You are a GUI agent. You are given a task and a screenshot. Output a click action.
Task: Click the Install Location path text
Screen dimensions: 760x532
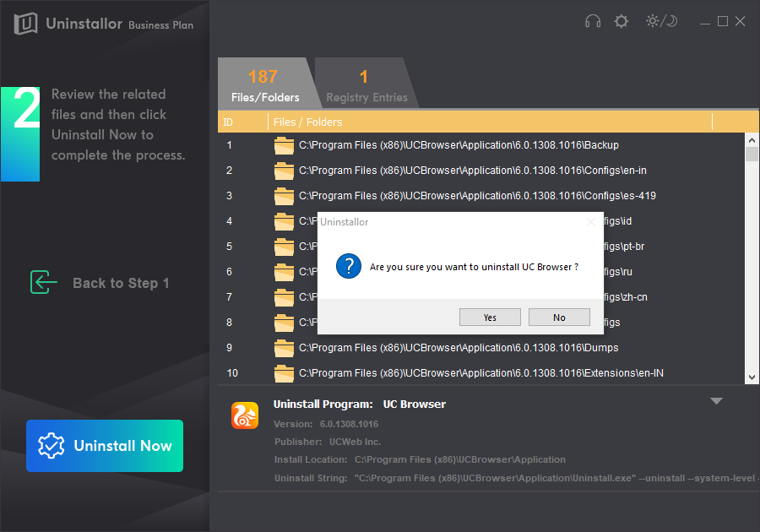460,459
